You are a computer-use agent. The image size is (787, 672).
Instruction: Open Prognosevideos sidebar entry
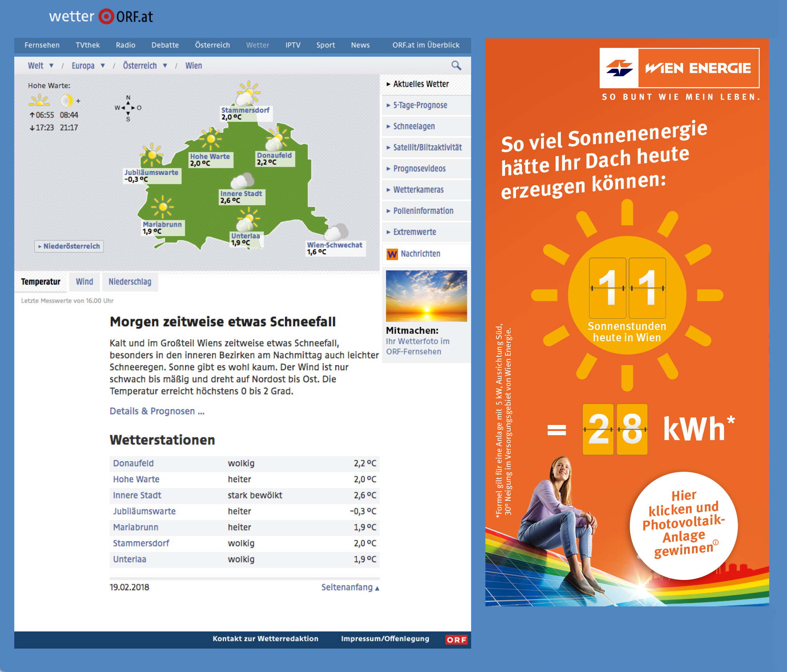coord(426,169)
